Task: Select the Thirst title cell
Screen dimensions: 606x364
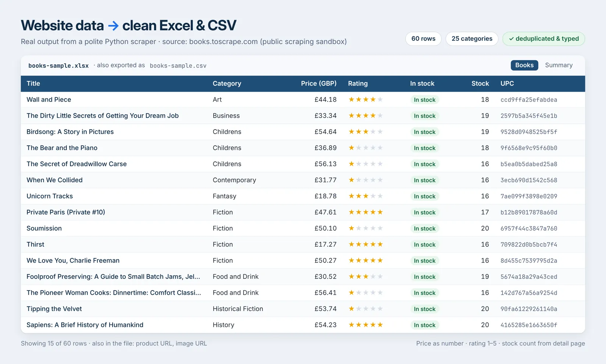Action: (35, 244)
